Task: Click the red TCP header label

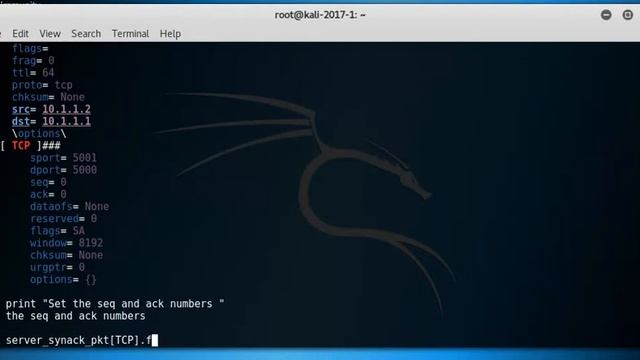Action: [21, 146]
